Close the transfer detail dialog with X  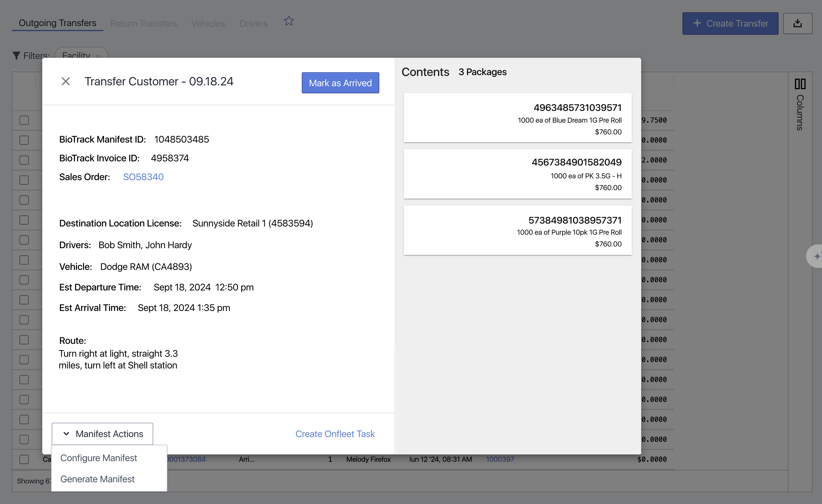66,81
